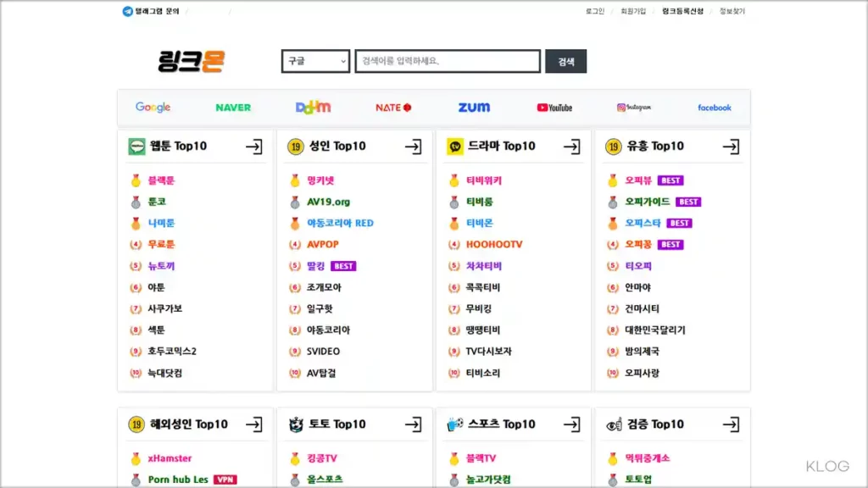This screenshot has width=868, height=488.
Task: Expand 성인 Top10 with its arrow icon
Action: (x=413, y=147)
